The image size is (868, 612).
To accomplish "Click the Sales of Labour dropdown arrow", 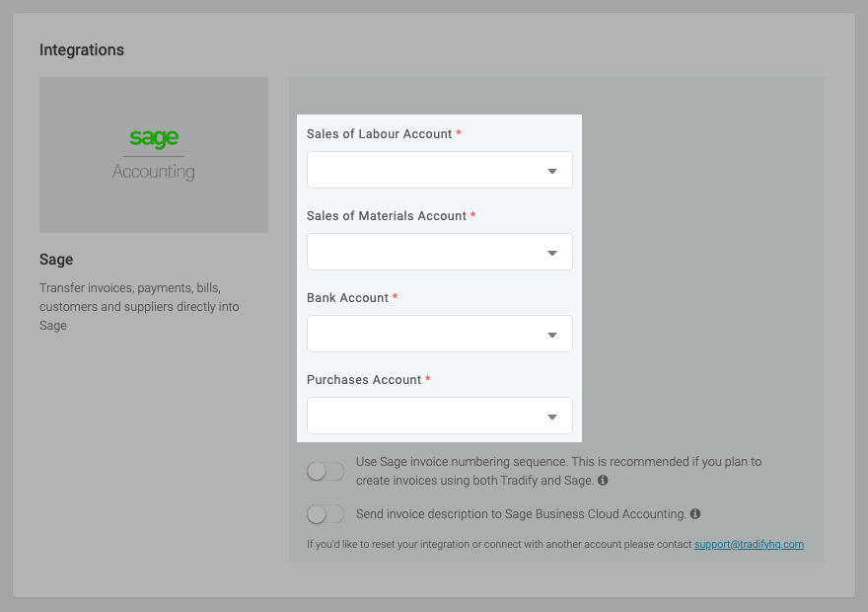I will pyautogui.click(x=553, y=169).
